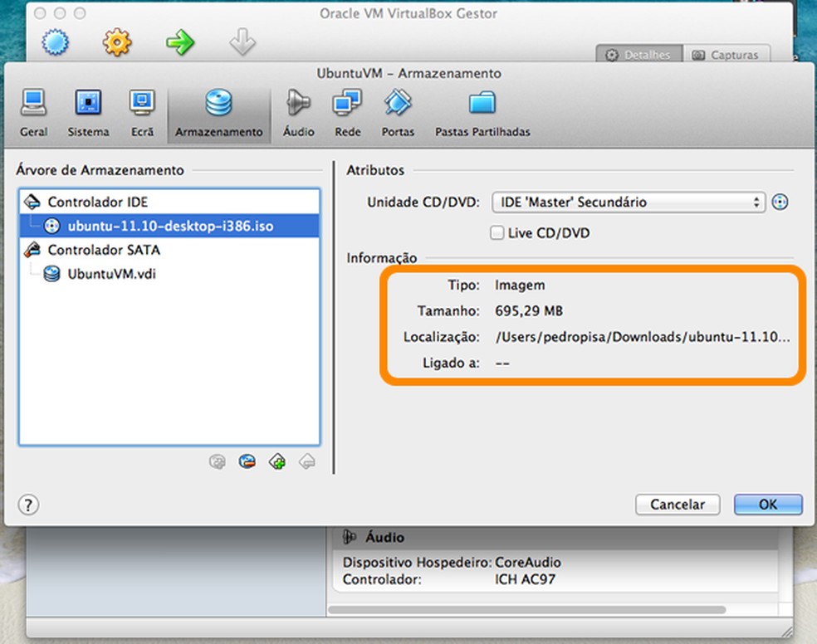Click CoreAudio host device value in Gestor
The height and width of the screenshot is (644, 817).
[528, 563]
